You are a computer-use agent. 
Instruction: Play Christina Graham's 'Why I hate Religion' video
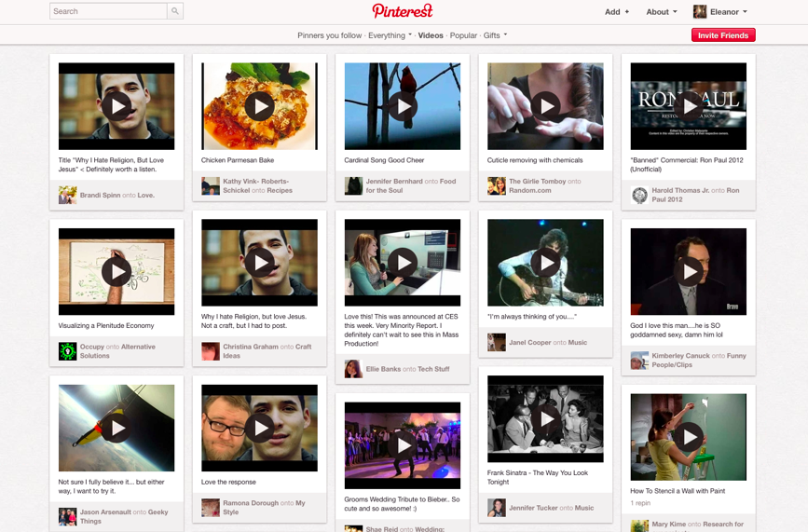[x=259, y=263]
